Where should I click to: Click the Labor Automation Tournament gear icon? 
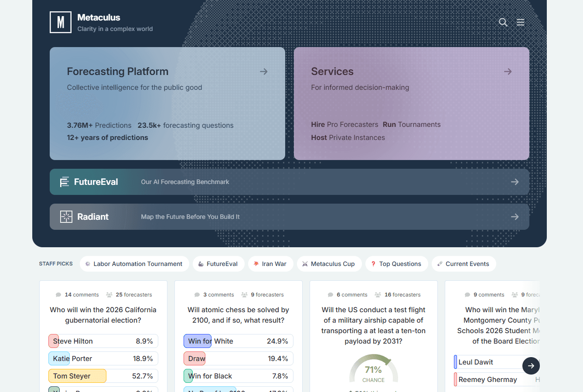[x=88, y=264]
